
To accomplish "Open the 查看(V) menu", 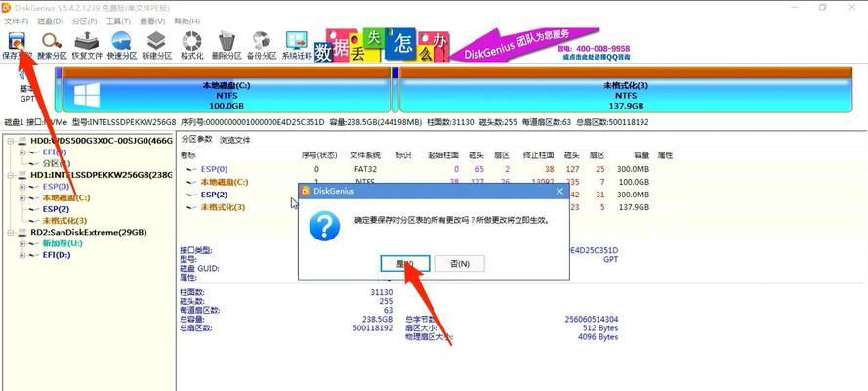I will tap(152, 22).
